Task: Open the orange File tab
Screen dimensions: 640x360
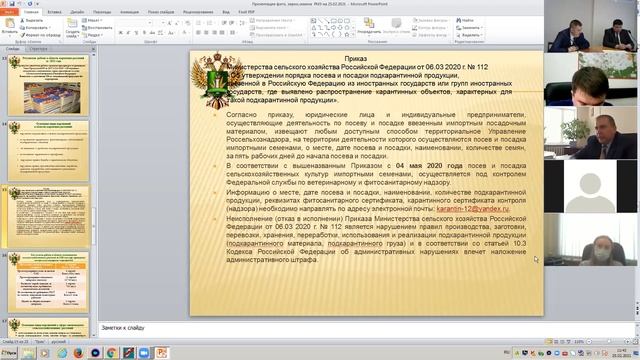Action: coord(9,12)
